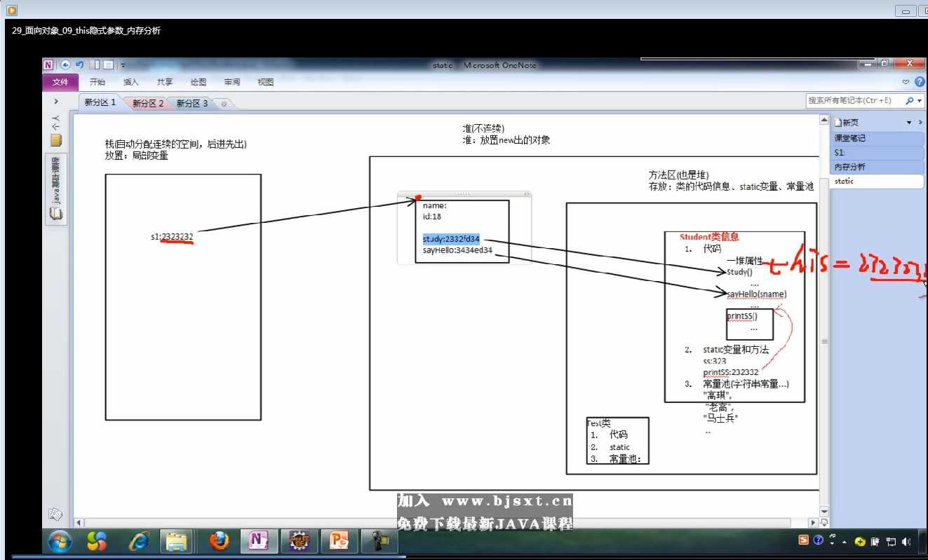The image size is (928, 560).
Task: Click the s1:2323232 text in stack box
Action: pos(172,237)
